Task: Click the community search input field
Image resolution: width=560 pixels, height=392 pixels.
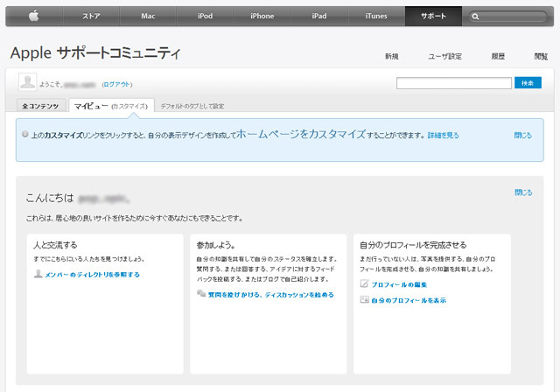Action: pyautogui.click(x=454, y=83)
